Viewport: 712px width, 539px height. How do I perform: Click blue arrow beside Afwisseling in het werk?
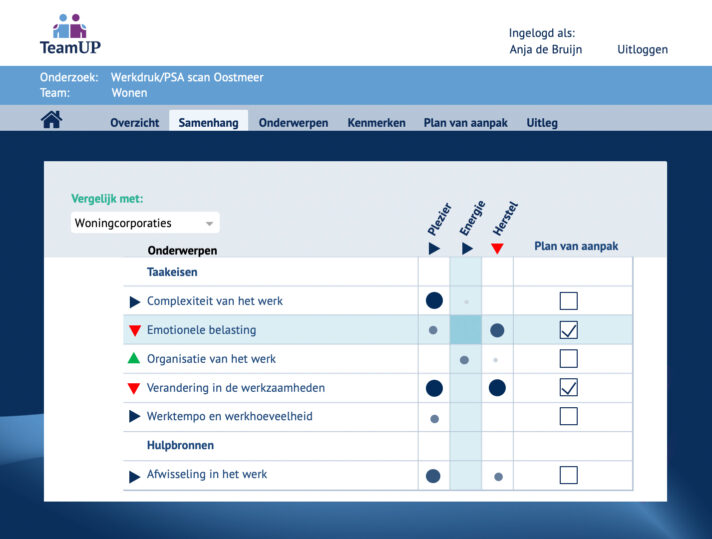134,477
